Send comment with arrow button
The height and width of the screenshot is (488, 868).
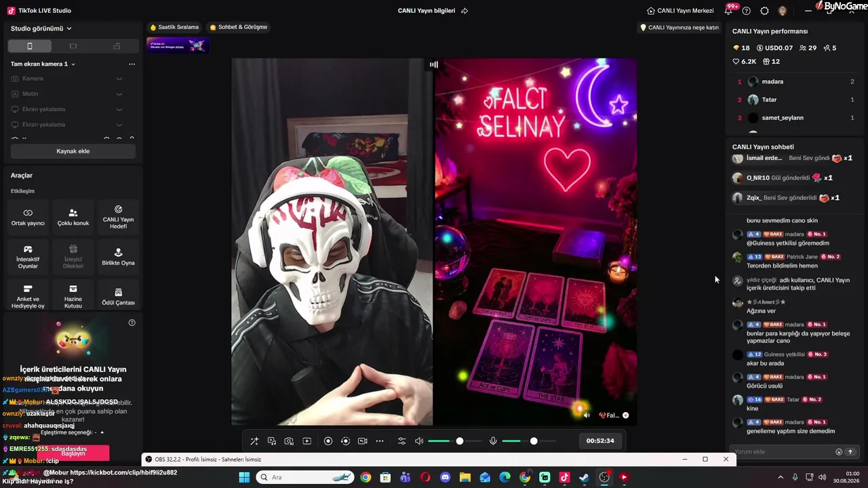coord(850,452)
